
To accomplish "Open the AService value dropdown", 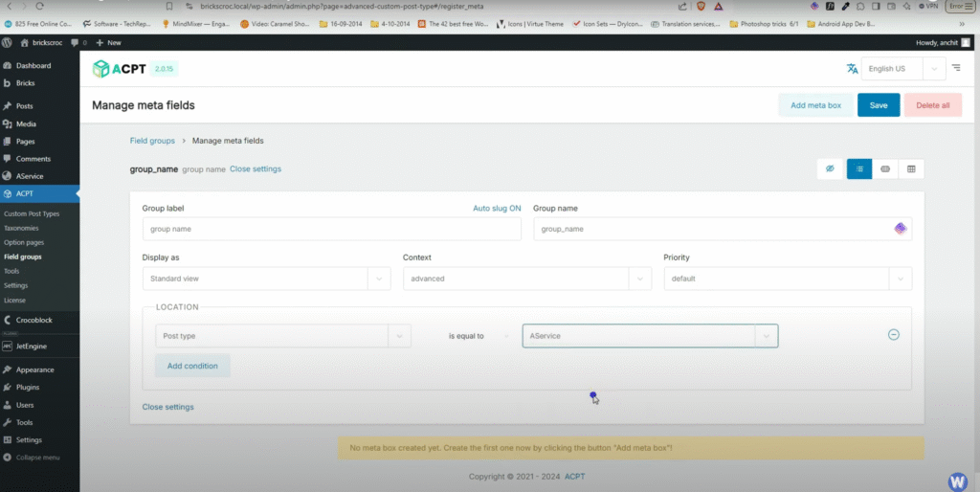I will click(x=650, y=336).
